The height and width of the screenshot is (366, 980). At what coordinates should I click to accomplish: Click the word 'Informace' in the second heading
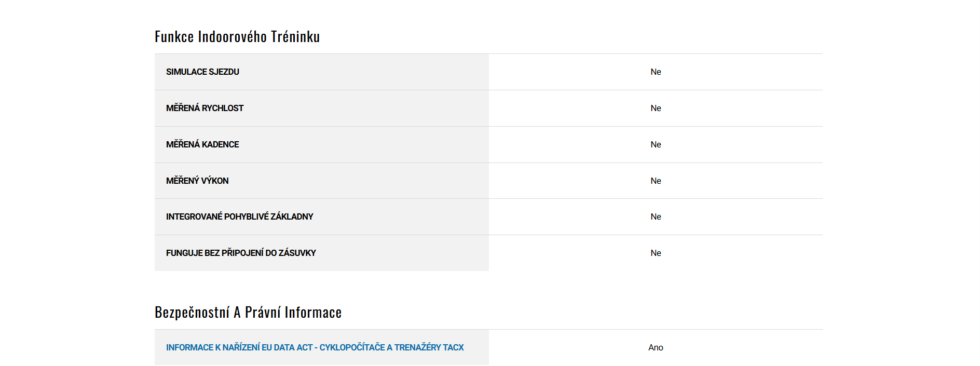(x=313, y=313)
